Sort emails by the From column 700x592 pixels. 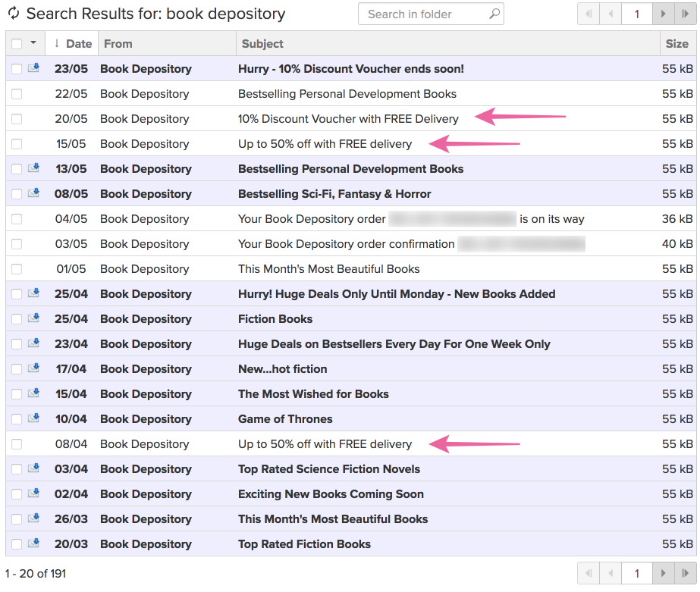pyautogui.click(x=167, y=44)
